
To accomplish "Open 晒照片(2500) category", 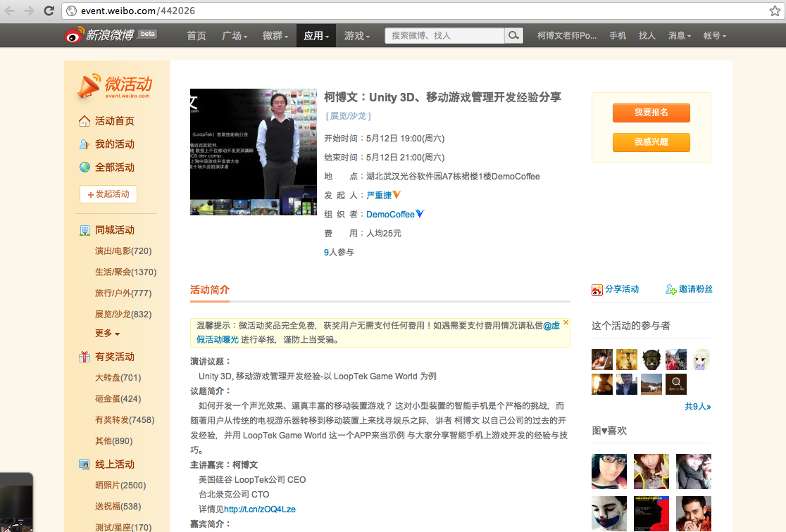I will click(121, 486).
